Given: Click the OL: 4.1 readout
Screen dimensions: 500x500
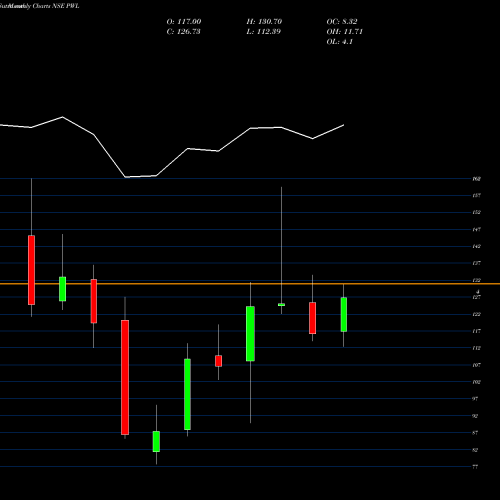Looking at the screenshot, I should pyautogui.click(x=339, y=42).
